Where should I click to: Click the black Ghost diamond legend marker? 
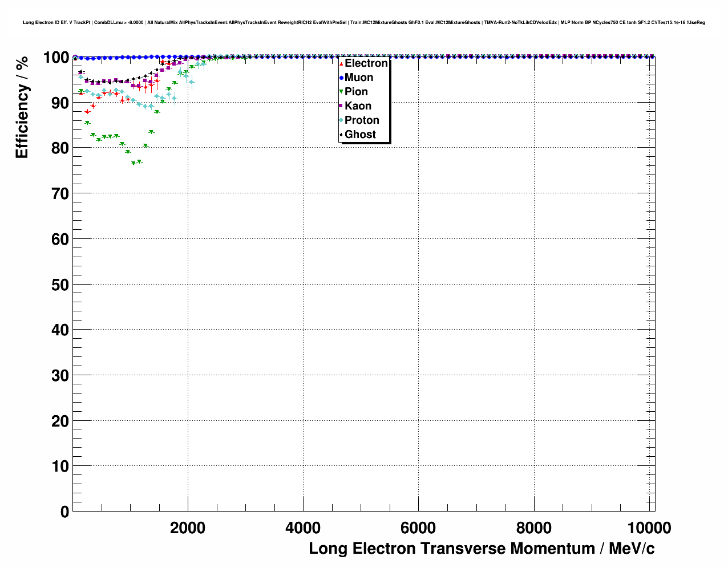click(x=342, y=135)
